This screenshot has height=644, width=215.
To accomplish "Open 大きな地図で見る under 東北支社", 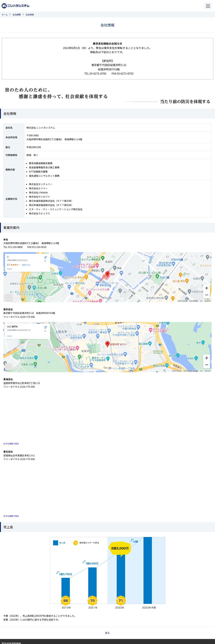I will point(11,516).
